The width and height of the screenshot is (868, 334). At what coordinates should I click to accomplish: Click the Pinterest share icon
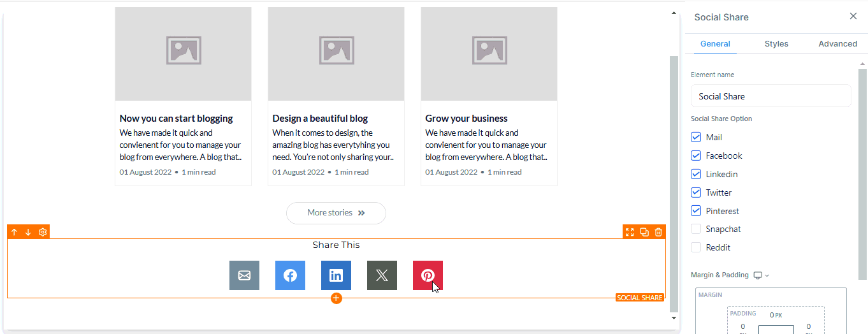[428, 275]
